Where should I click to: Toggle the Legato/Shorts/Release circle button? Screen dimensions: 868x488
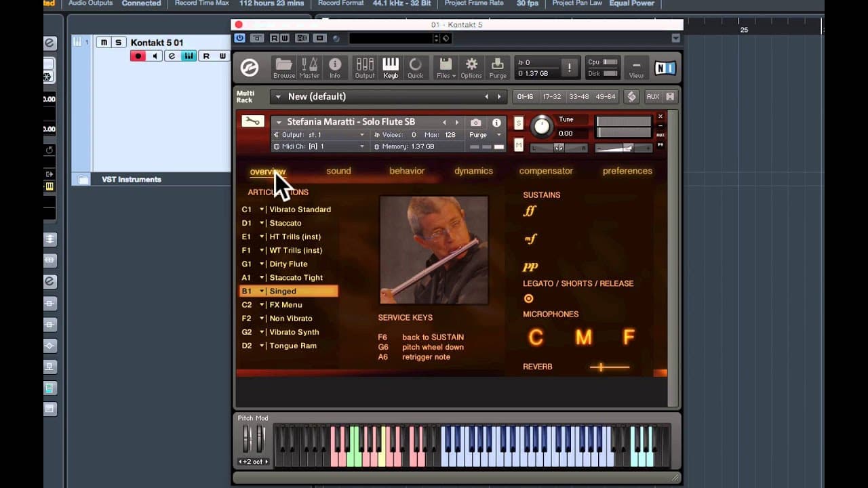pos(528,298)
